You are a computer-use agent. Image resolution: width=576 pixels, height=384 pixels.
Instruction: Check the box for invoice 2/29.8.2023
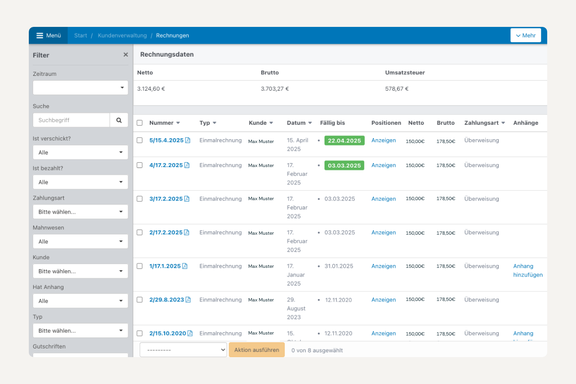tap(140, 300)
